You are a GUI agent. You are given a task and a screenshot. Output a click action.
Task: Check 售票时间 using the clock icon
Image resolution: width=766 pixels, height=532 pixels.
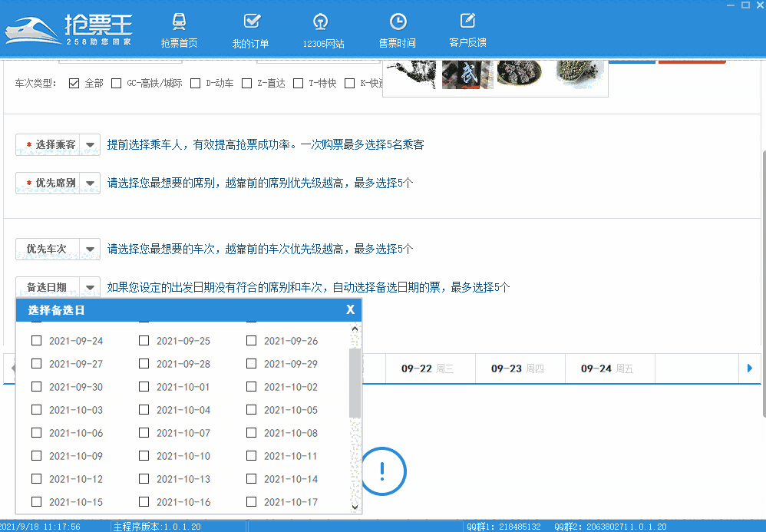pos(398,29)
